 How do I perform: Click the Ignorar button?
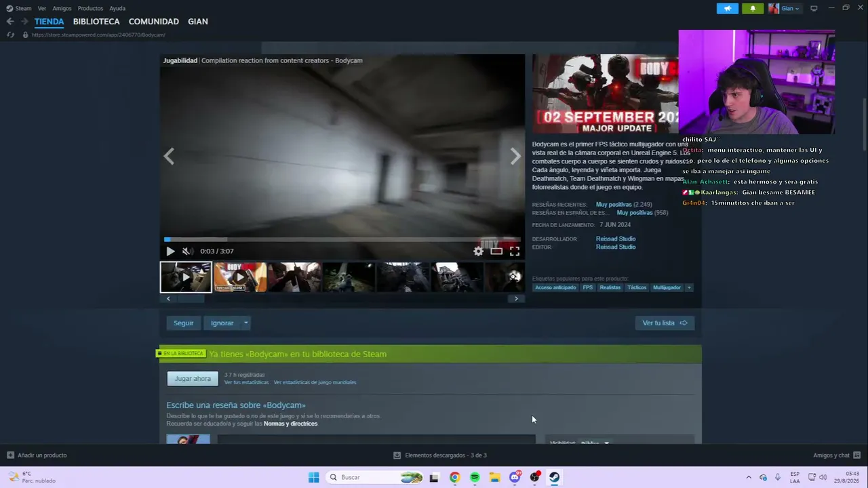(222, 323)
